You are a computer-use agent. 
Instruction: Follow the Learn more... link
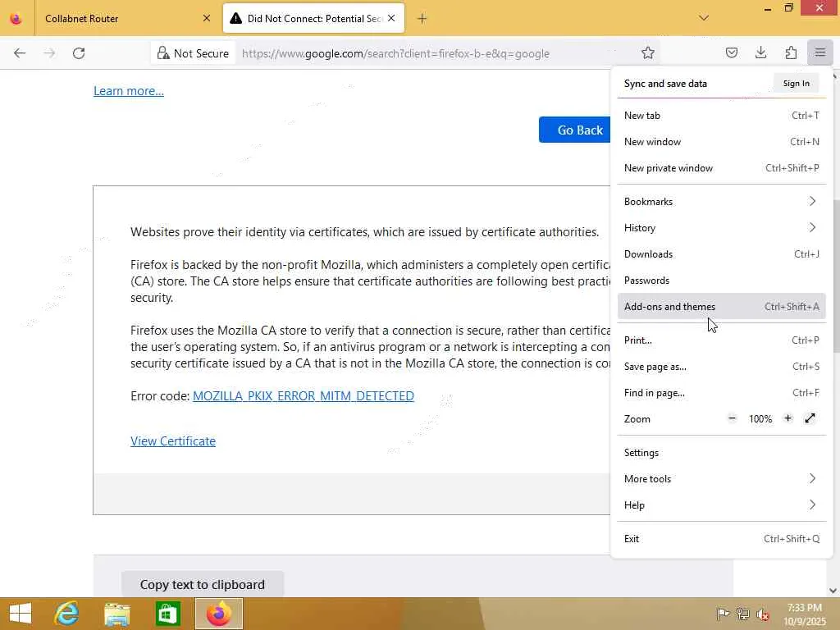tap(129, 91)
